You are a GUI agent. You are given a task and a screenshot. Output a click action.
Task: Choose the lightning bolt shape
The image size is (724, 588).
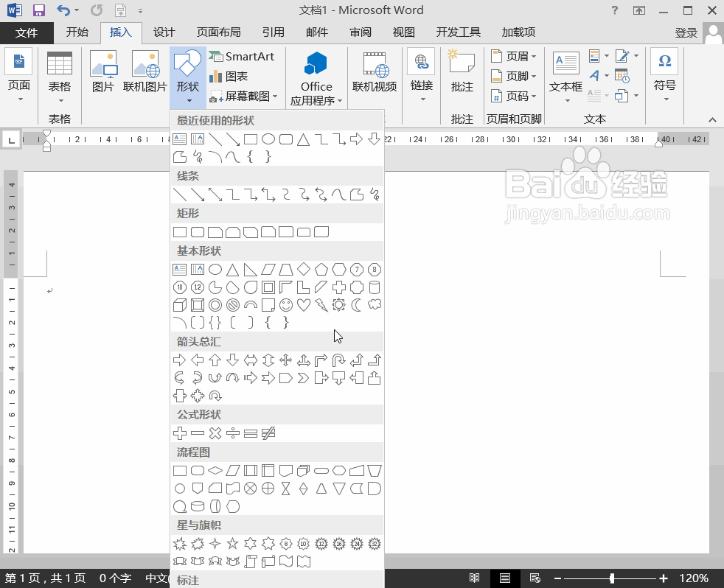[321, 305]
